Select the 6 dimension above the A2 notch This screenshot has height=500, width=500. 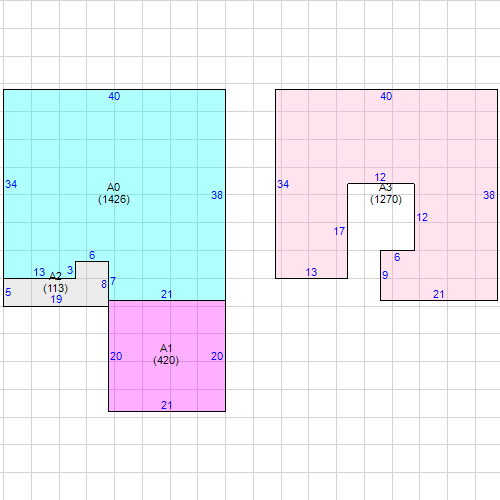pos(92,255)
